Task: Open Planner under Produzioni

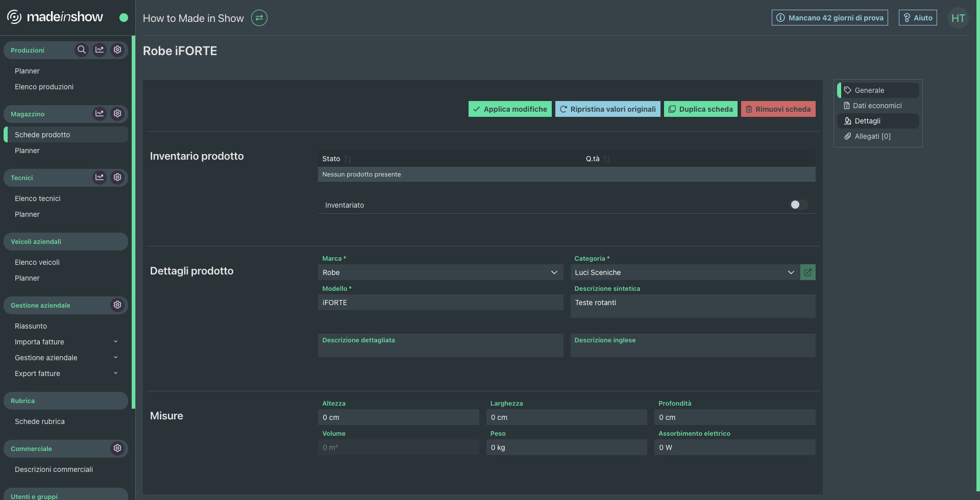Action: point(27,71)
